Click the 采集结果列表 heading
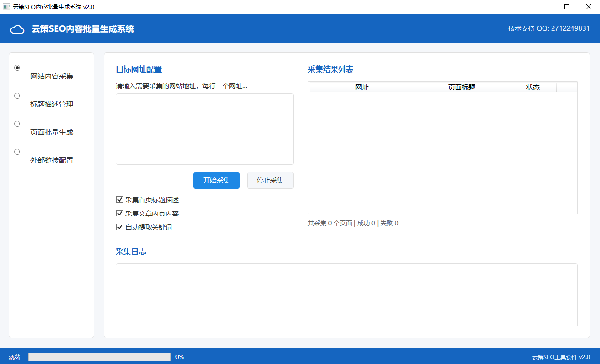 coord(331,70)
